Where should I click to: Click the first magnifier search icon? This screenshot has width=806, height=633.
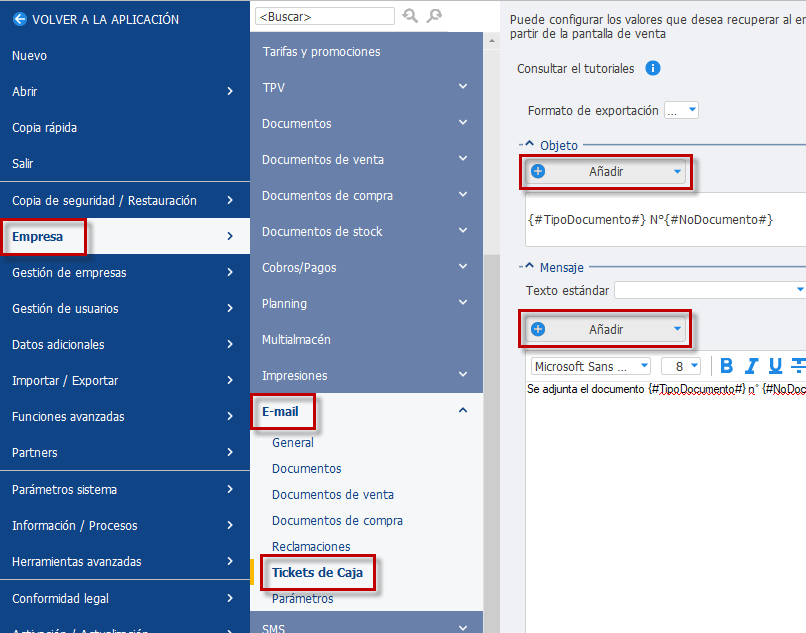point(410,16)
